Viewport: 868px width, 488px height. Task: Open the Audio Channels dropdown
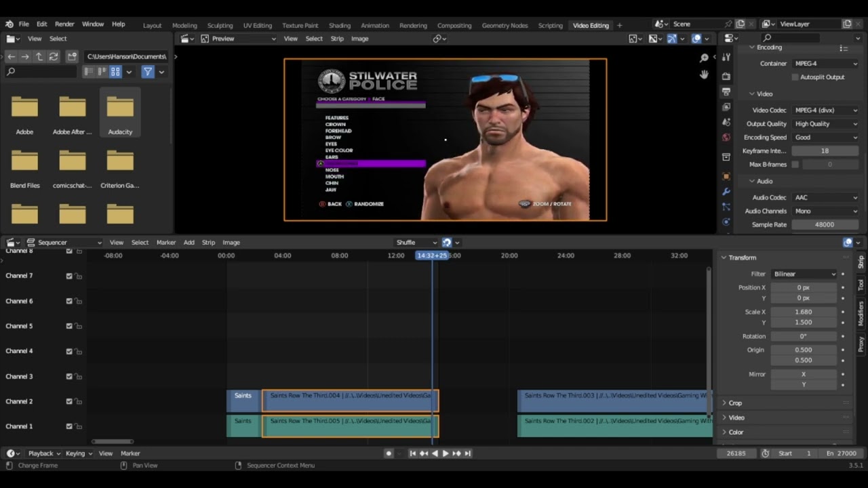825,211
